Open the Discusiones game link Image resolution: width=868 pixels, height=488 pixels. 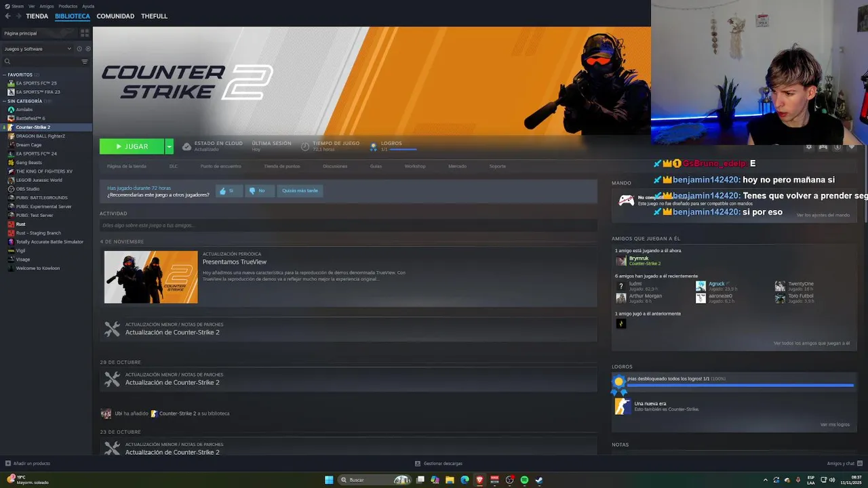coord(335,166)
